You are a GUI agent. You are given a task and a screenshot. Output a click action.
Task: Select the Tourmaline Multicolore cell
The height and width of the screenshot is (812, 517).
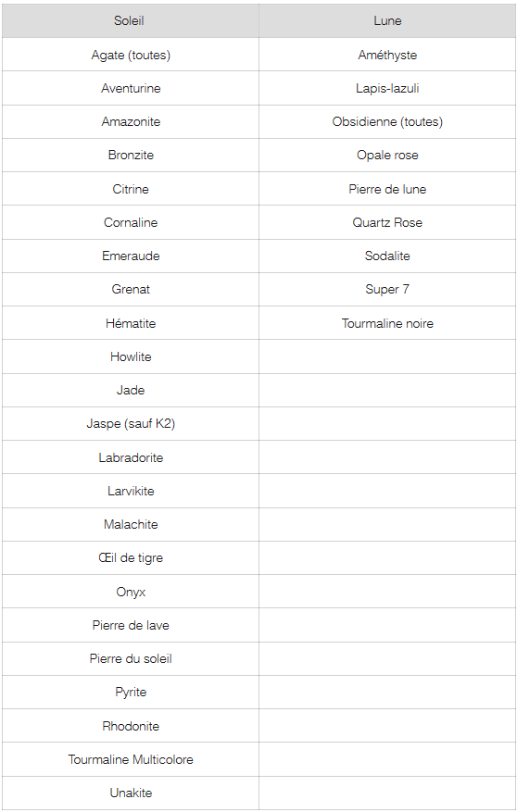130,759
